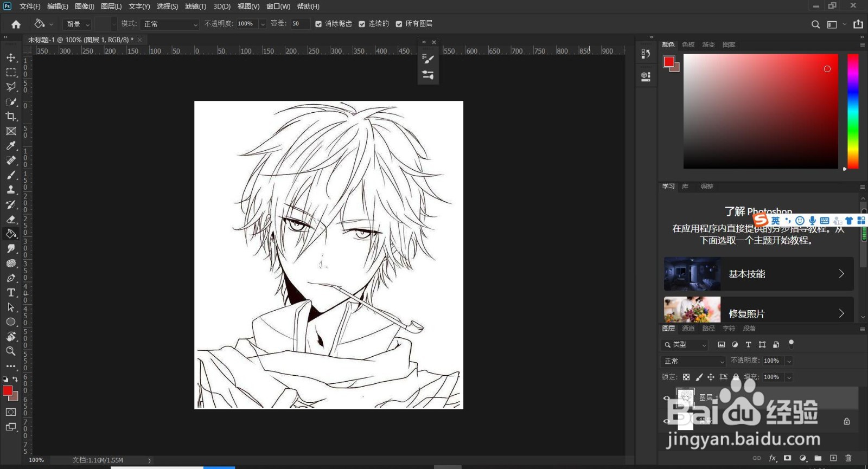Viewport: 868px width, 469px height.
Task: Expand the status bar document info arrow
Action: click(149, 460)
